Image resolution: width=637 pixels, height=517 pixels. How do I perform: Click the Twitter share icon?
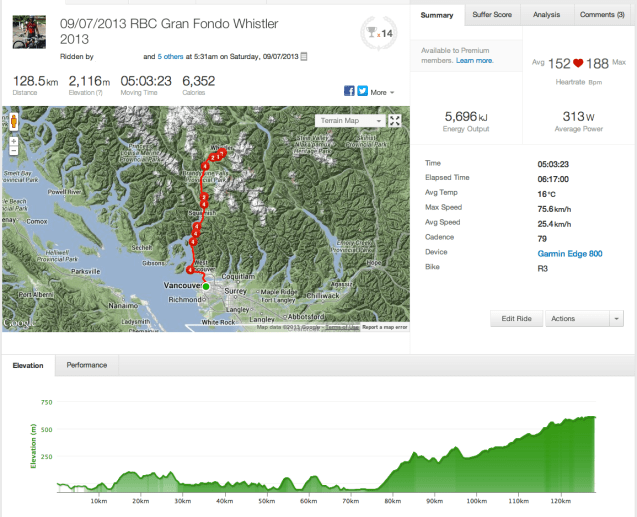click(362, 91)
